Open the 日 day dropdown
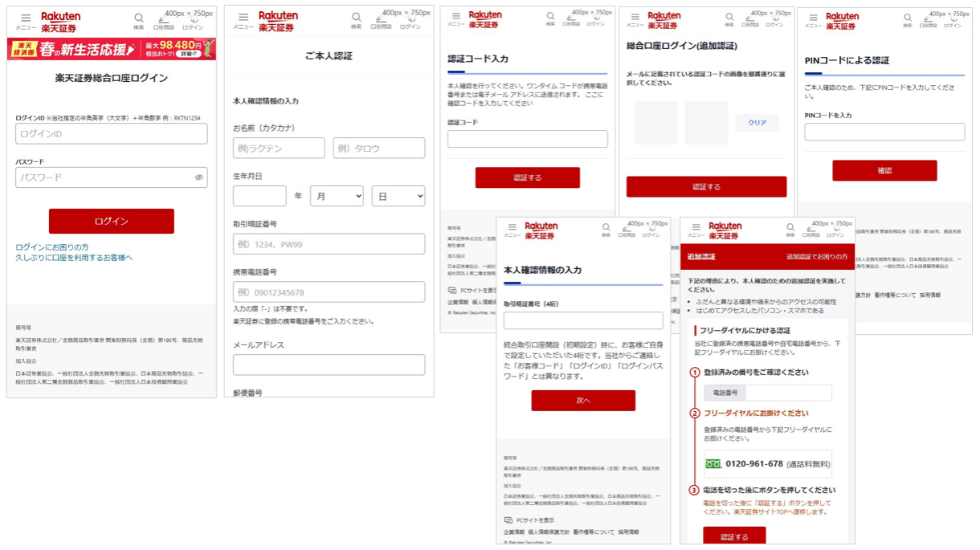This screenshot has width=980, height=550. 398,196
